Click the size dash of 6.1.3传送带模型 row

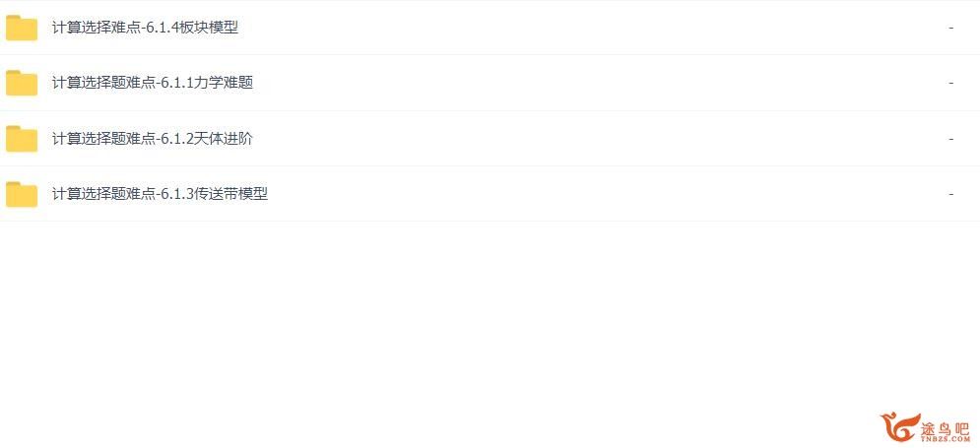pos(950,194)
